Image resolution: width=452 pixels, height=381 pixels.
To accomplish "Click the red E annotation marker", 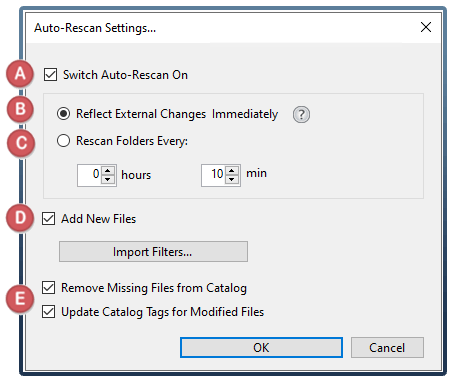I will point(20,298).
